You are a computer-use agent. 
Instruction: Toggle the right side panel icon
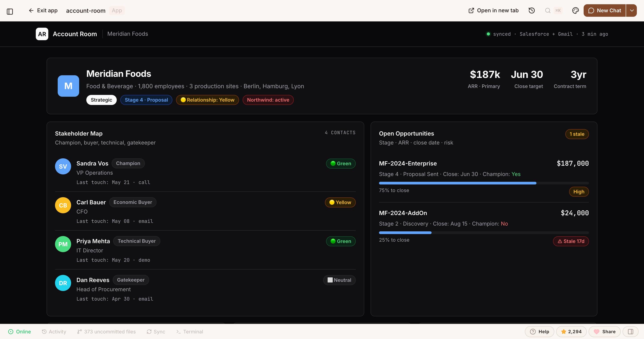(x=631, y=332)
